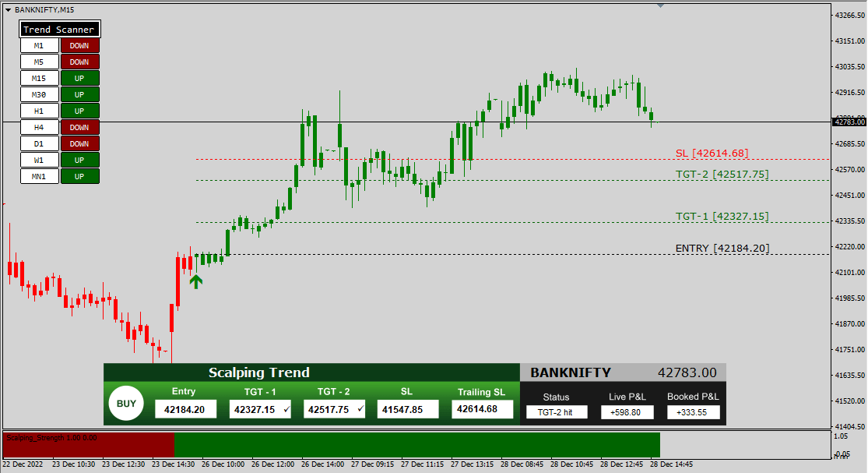Click the 42220.00 price axis label
The height and width of the screenshot is (473, 868).
tap(850, 247)
